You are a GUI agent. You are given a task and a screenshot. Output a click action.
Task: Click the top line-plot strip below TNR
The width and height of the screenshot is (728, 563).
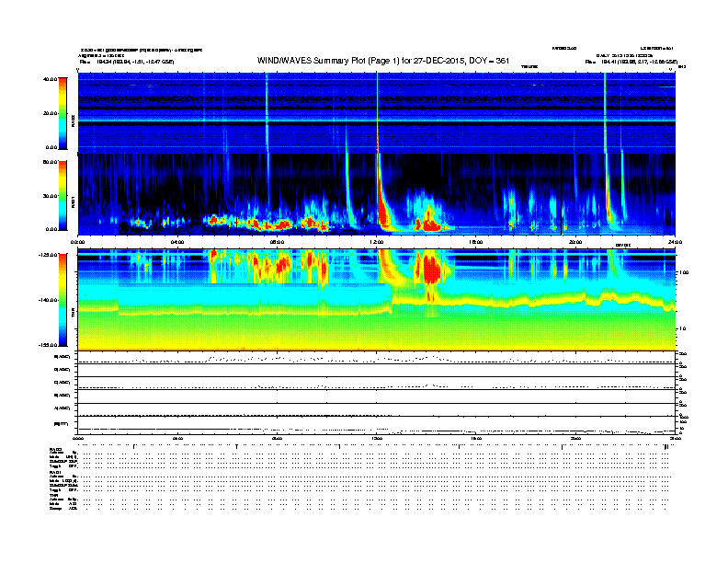[377, 358]
